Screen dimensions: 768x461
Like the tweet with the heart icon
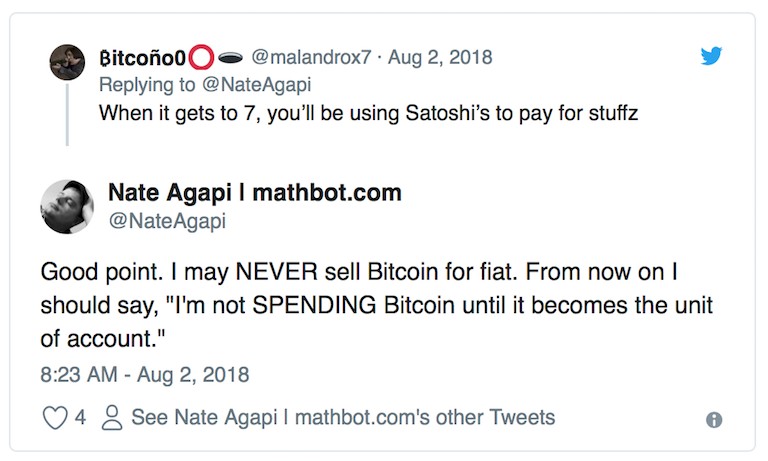click(54, 418)
